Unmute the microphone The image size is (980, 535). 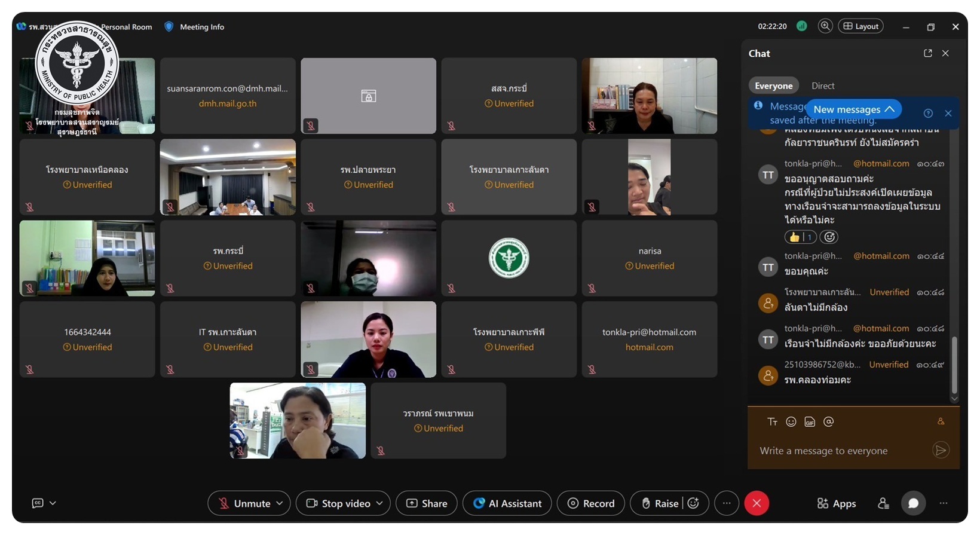(x=244, y=503)
